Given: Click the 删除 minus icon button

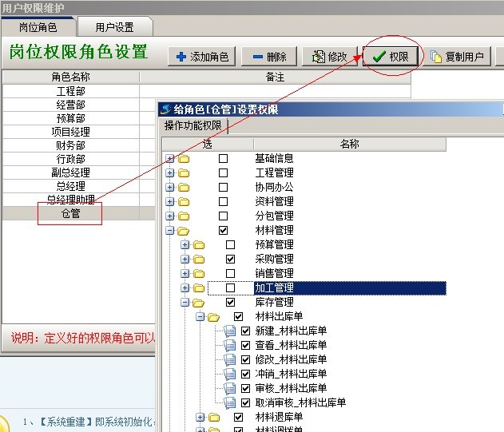Looking at the screenshot, I should click(269, 57).
